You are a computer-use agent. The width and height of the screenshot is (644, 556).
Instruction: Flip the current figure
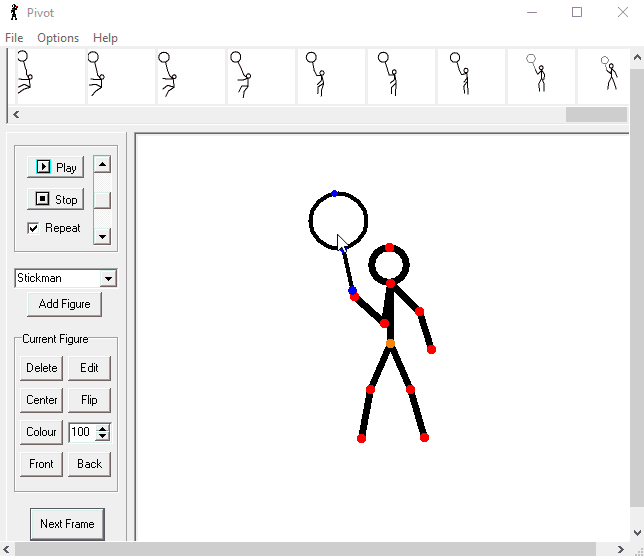(89, 400)
